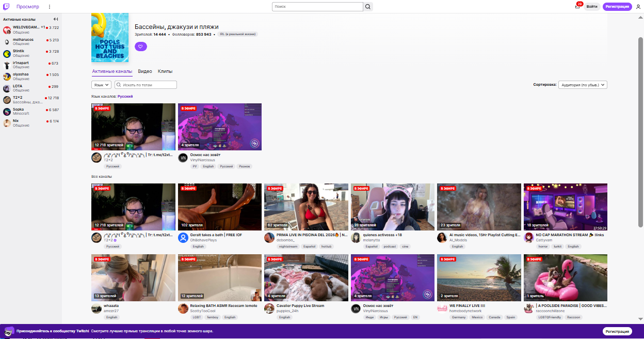Screen dimensions: 644x339
Task: Click T2×2 row in the sidebar
Action: [x=31, y=100]
